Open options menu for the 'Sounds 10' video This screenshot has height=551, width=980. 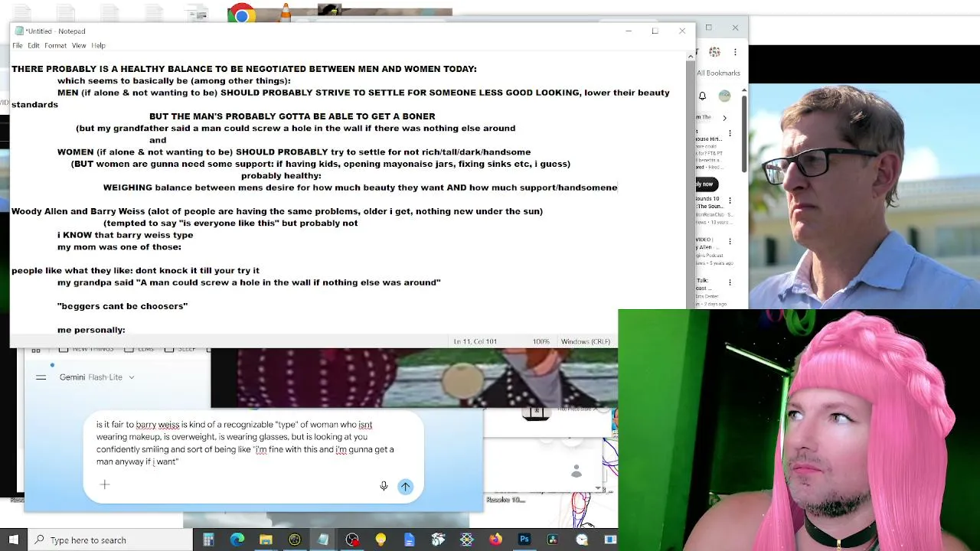pyautogui.click(x=730, y=200)
